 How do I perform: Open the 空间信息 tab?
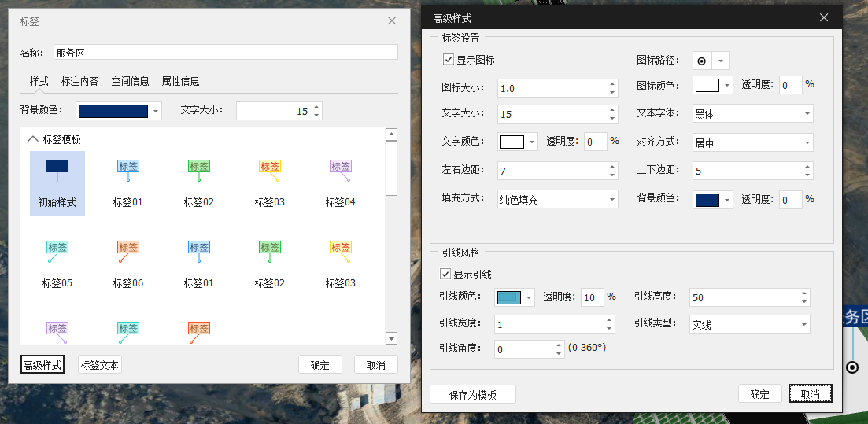pos(130,81)
